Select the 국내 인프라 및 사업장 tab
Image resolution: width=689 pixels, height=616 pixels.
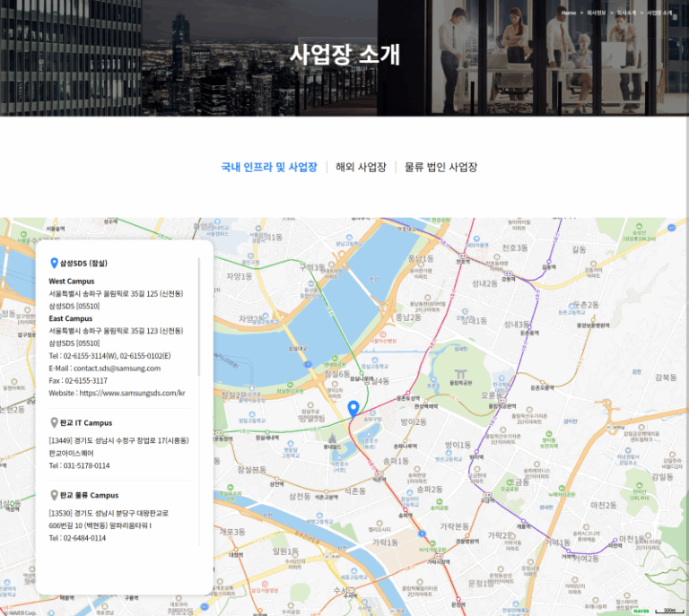[269, 168]
